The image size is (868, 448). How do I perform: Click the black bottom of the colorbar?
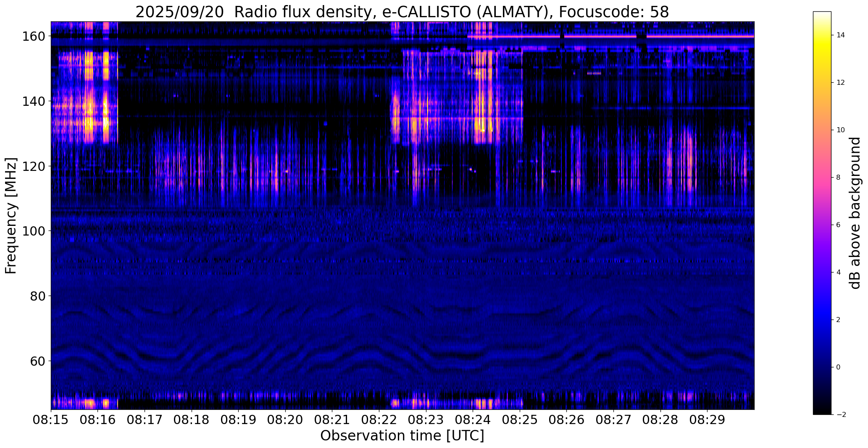[x=822, y=411]
